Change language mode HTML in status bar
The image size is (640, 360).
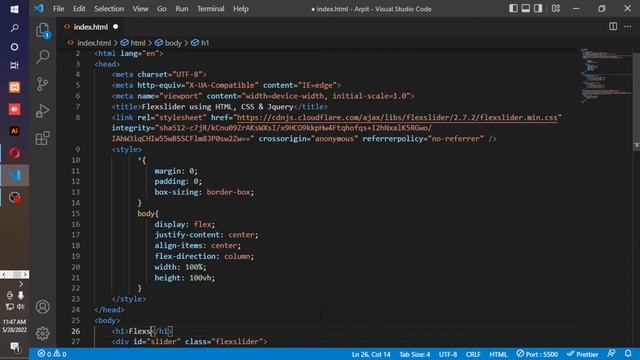click(x=498, y=354)
